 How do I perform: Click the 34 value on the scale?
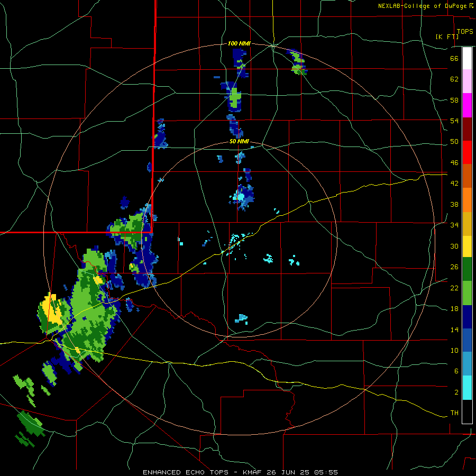pyautogui.click(x=454, y=225)
